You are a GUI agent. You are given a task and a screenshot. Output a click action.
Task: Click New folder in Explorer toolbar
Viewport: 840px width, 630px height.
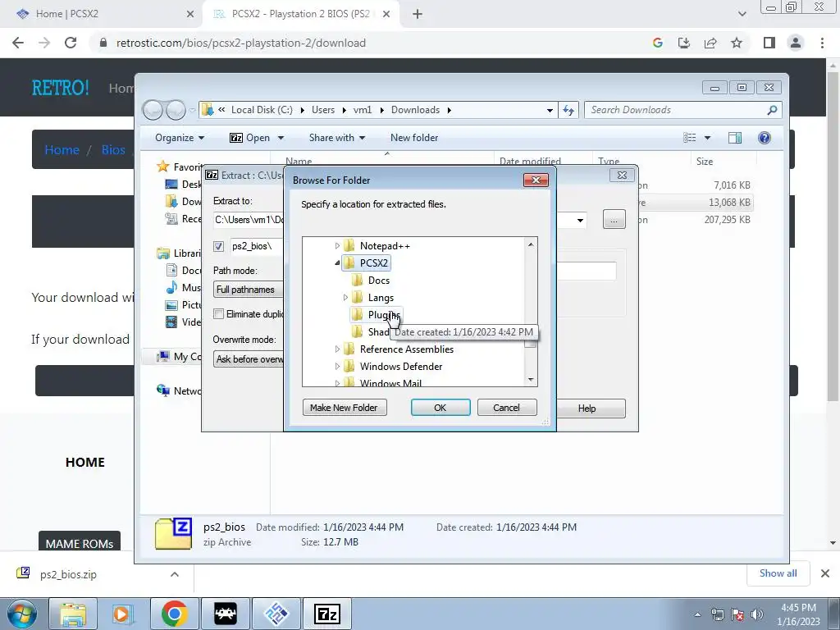pyautogui.click(x=414, y=138)
